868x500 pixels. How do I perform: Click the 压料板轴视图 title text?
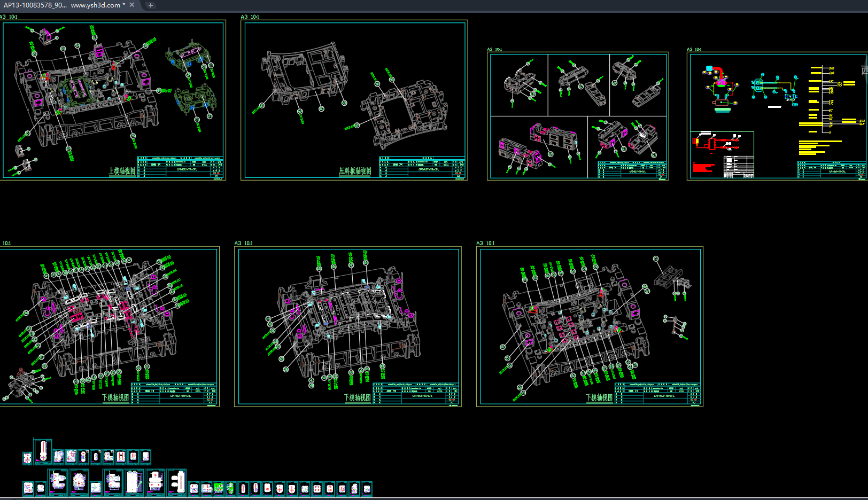click(x=355, y=171)
